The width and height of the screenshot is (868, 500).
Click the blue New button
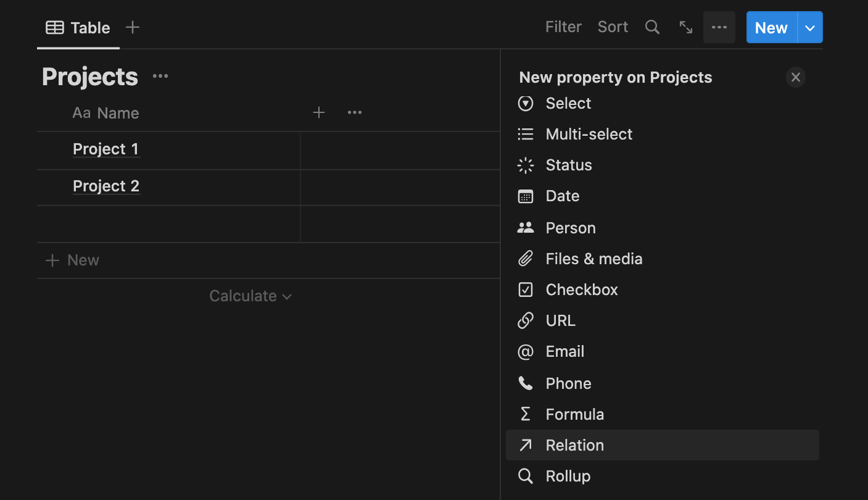click(771, 27)
